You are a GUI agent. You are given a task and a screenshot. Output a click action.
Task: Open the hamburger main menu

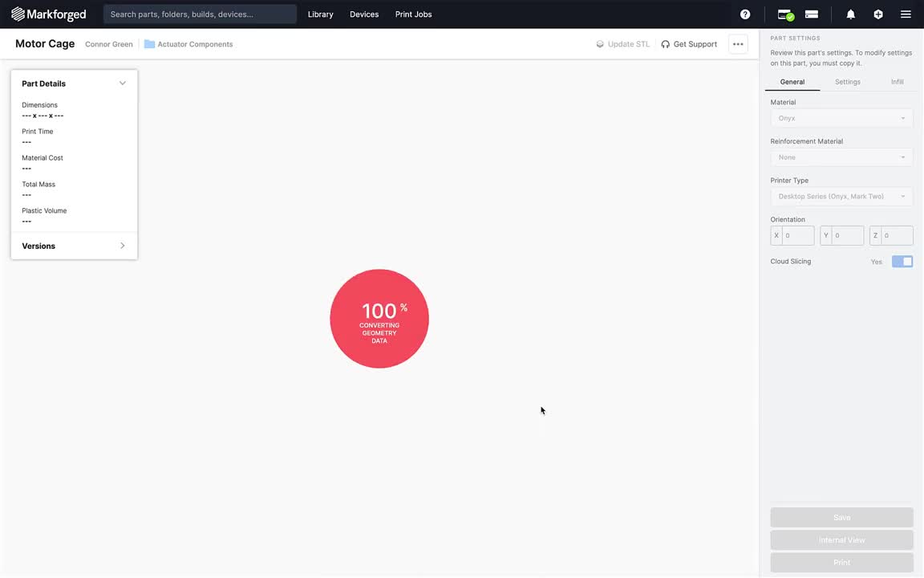[906, 14]
